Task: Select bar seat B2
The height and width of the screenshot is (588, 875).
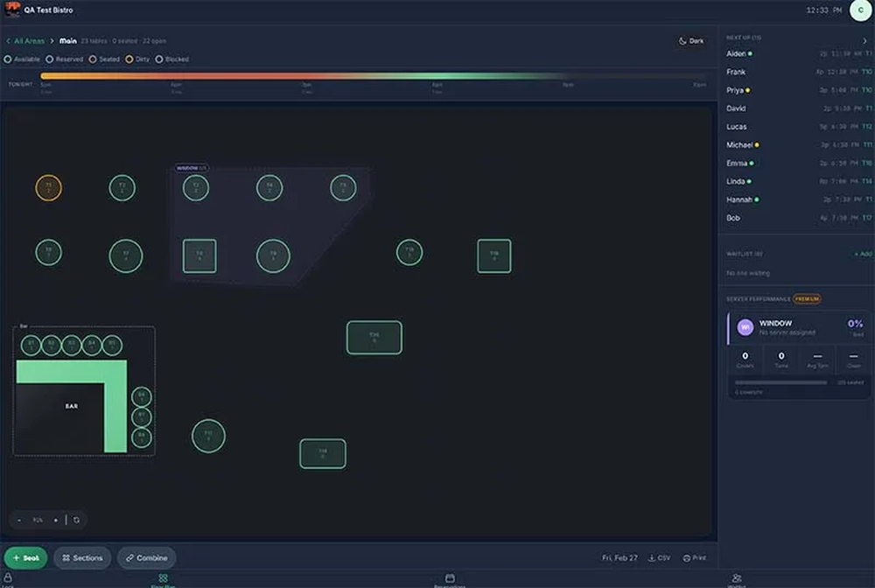Action: [52, 346]
